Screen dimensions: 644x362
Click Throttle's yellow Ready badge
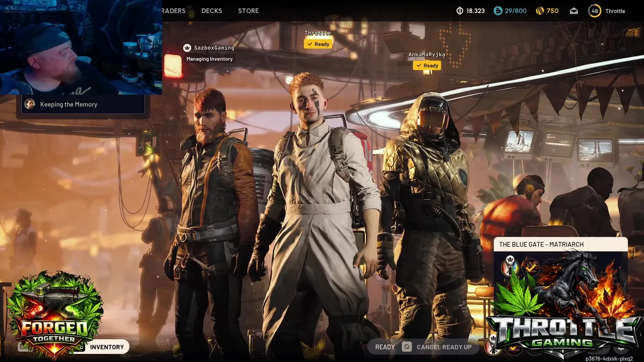point(318,44)
